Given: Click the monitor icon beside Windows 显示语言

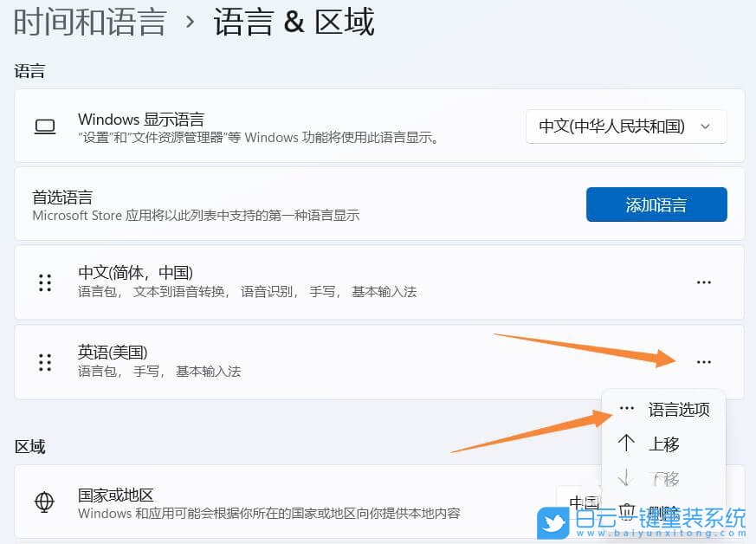Looking at the screenshot, I should (44, 126).
